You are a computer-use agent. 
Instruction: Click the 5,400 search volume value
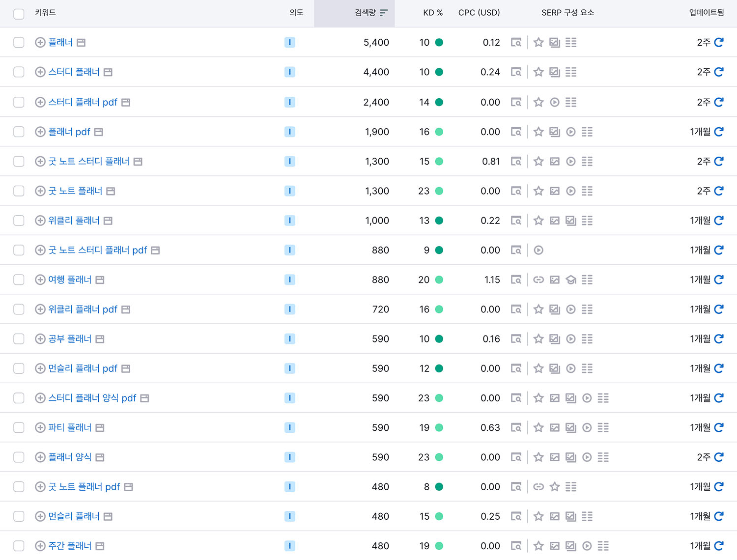[x=376, y=43]
